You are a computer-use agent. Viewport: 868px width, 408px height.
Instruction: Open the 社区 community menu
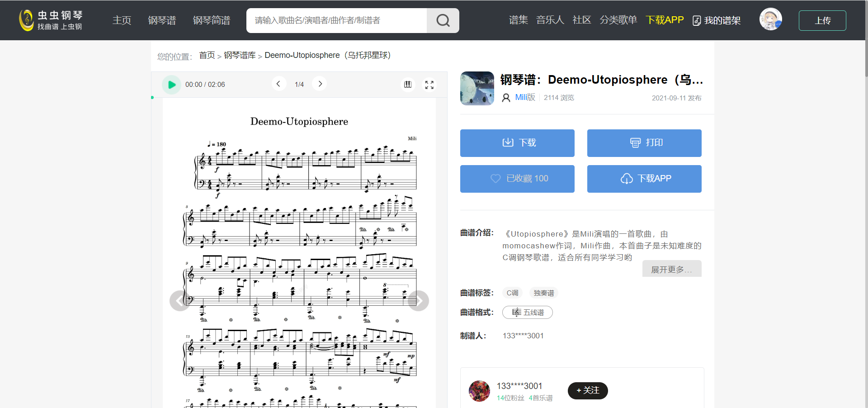tap(582, 20)
